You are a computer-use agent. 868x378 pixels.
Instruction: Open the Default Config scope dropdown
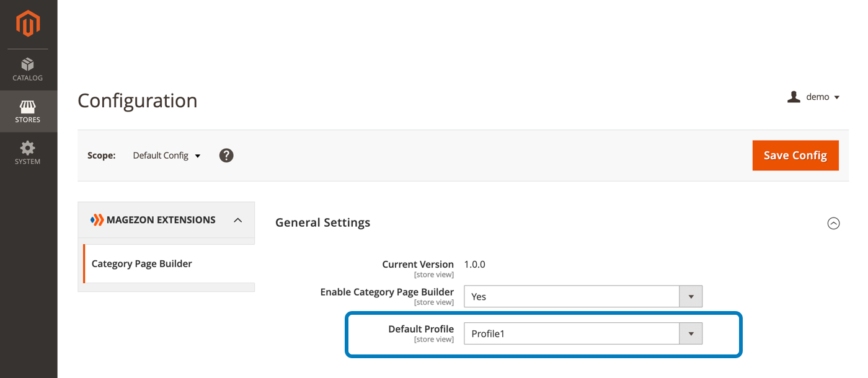167,156
